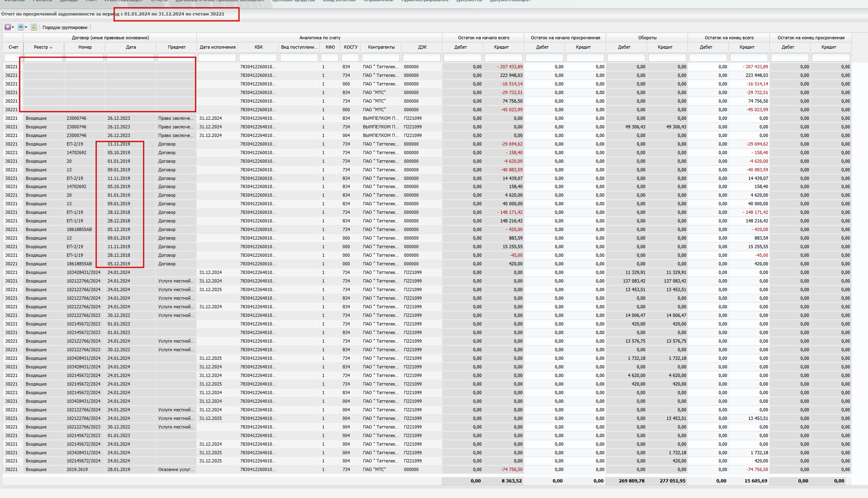
Task: Focus filter under Остаток на начало всего Дебет
Action: click(463, 57)
